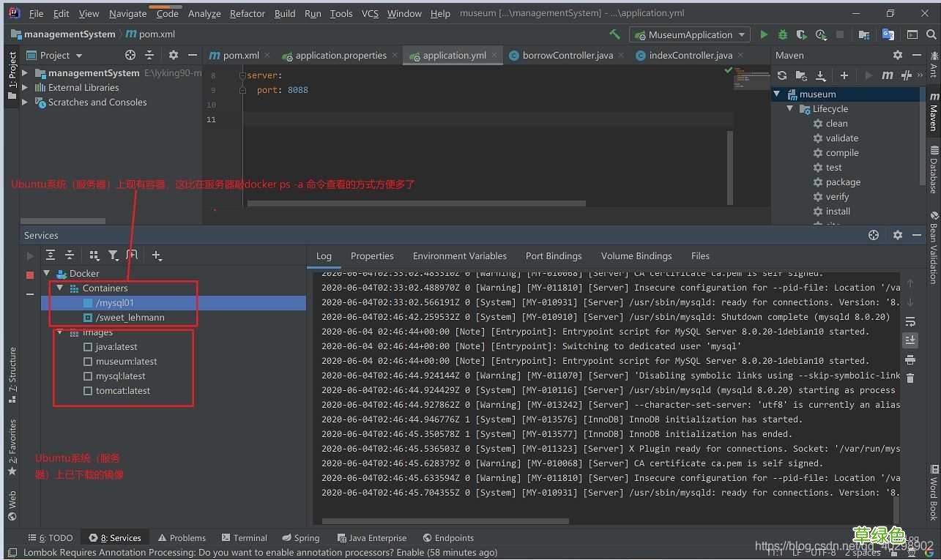Generate sources and update folders in Maven
Screen dimensions: 941x560
(x=801, y=75)
